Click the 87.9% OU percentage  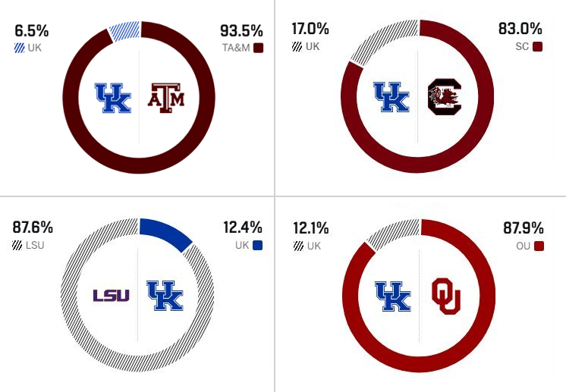(x=524, y=228)
